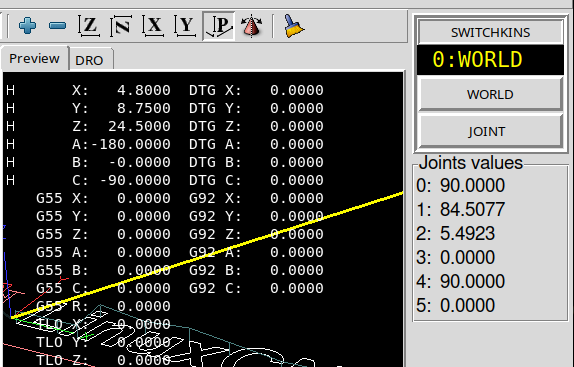Click the yellow tool path line
This screenshot has width=574, height=367.
coord(207,255)
